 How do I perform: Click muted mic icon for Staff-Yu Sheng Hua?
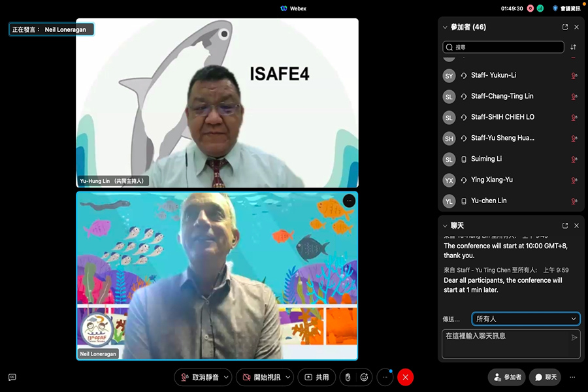click(x=574, y=139)
